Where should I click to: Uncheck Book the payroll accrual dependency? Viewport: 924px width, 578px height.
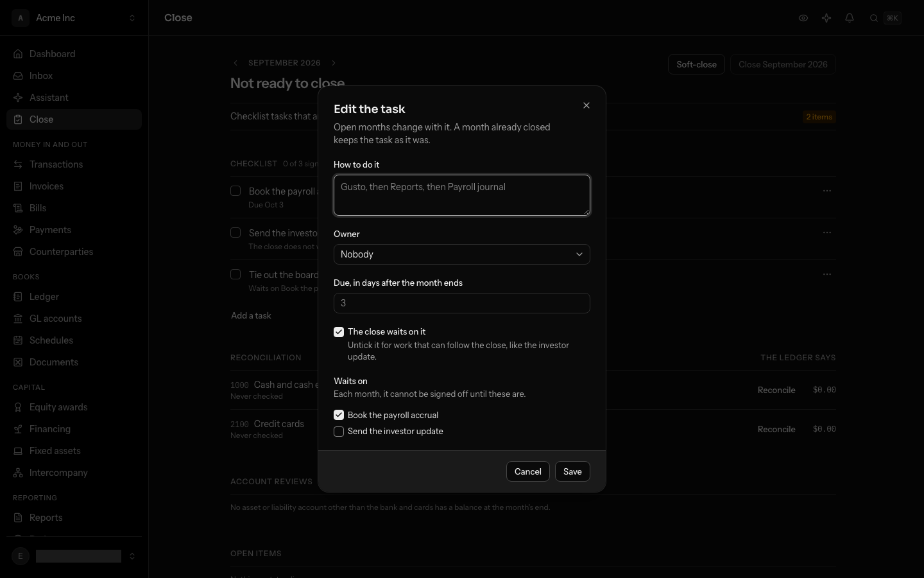(339, 415)
